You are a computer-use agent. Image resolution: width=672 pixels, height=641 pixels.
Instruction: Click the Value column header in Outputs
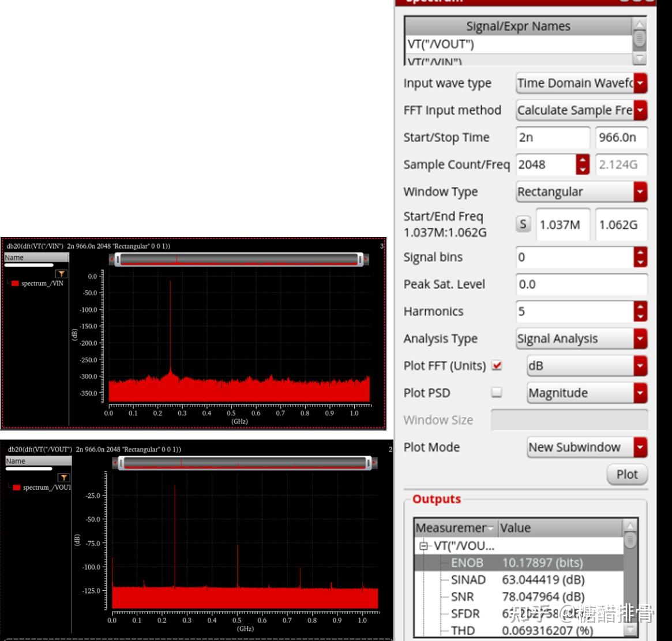[x=560, y=528]
